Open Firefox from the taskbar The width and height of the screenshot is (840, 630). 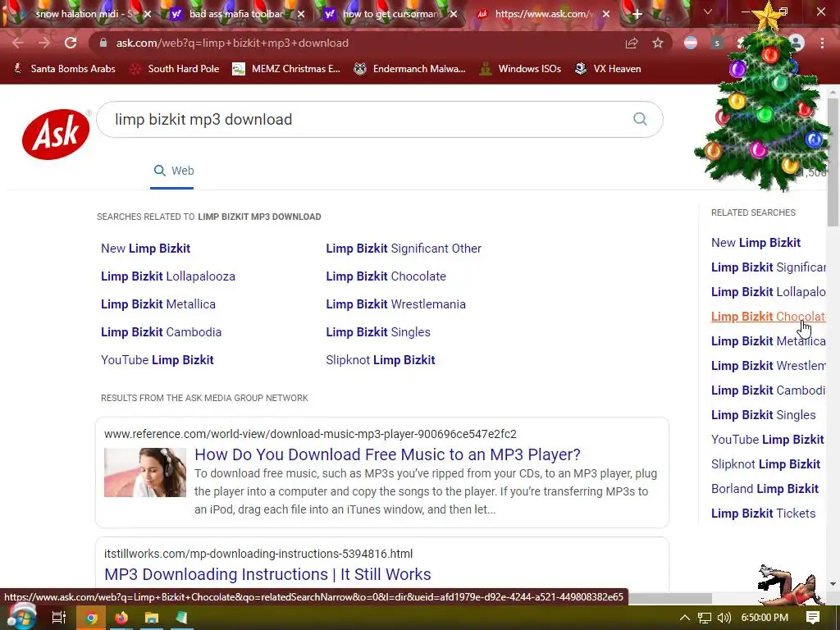click(x=121, y=618)
